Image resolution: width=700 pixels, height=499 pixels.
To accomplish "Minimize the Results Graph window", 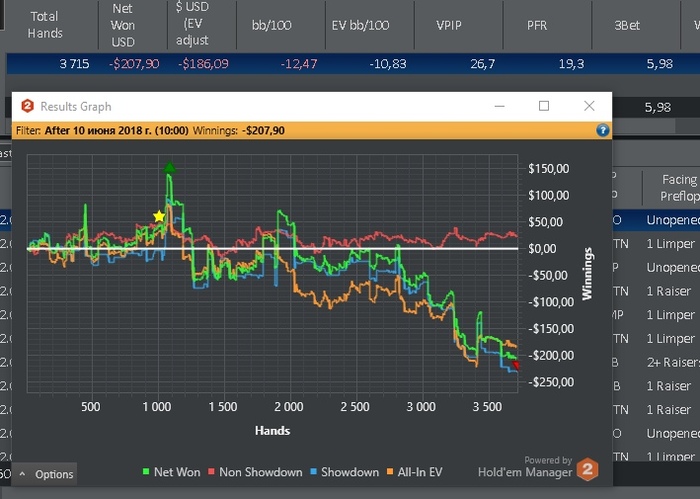I will point(500,106).
